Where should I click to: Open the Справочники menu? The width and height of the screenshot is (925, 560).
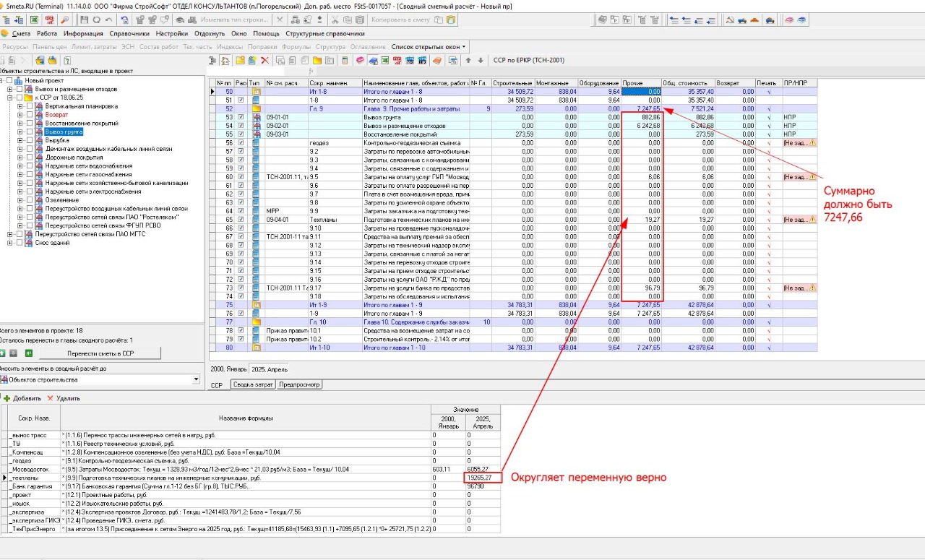(x=129, y=33)
